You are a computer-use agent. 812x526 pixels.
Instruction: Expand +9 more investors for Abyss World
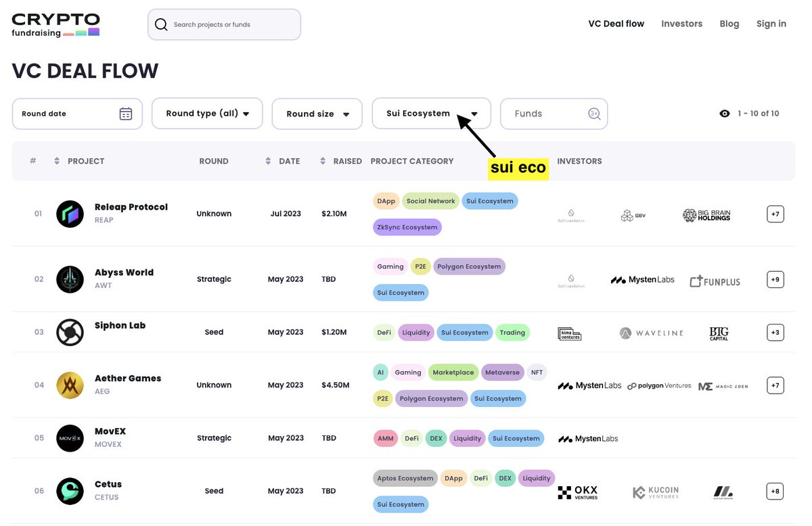(775, 279)
